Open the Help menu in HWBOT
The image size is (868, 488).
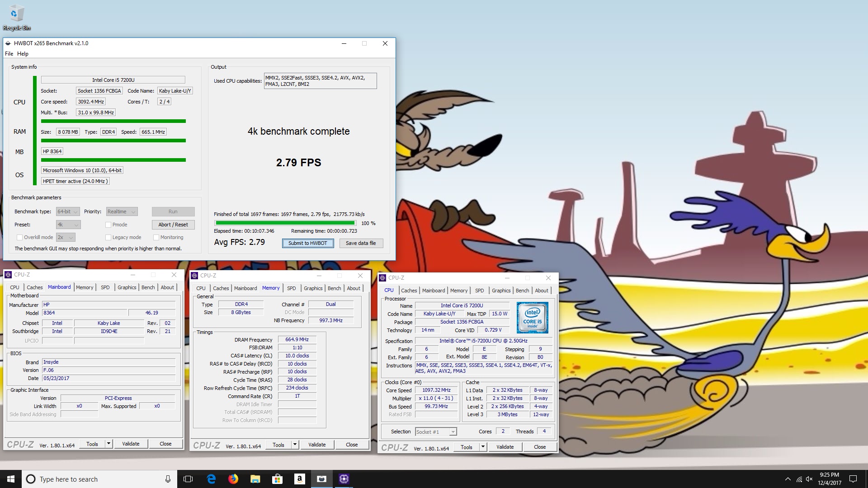[x=23, y=54]
